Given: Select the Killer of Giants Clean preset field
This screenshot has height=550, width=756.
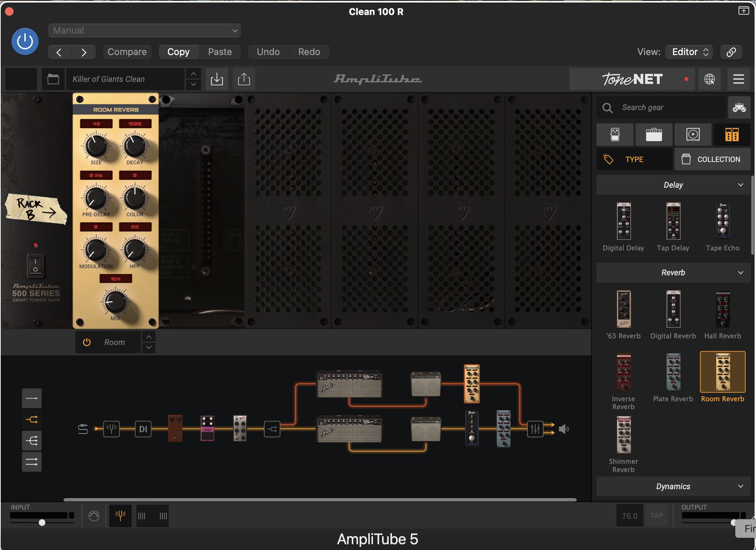Looking at the screenshot, I should click(125, 79).
